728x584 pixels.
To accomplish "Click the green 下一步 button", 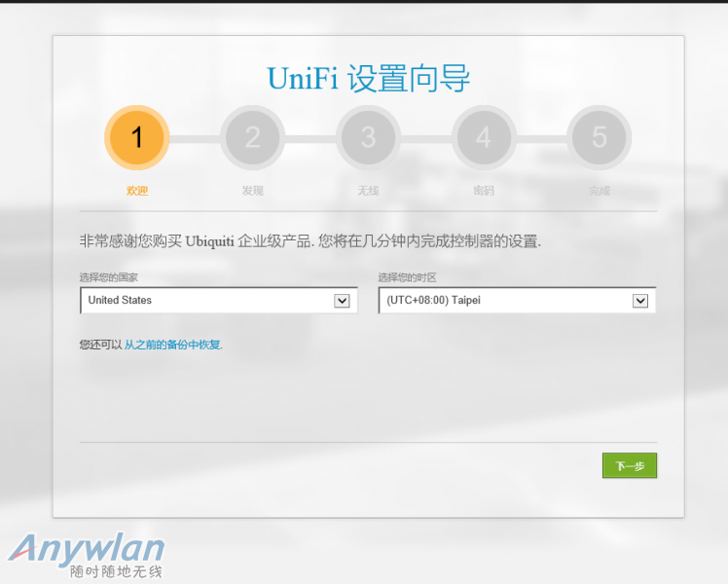I will [630, 465].
